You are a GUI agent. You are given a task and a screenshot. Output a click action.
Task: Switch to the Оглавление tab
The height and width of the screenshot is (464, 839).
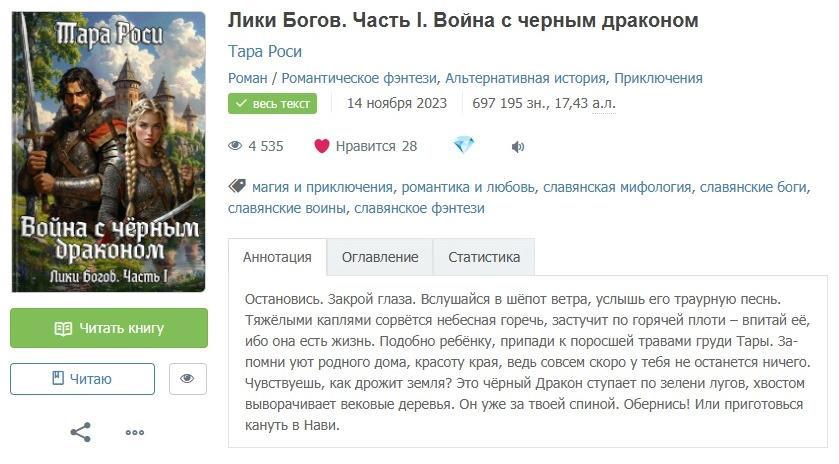pos(380,257)
